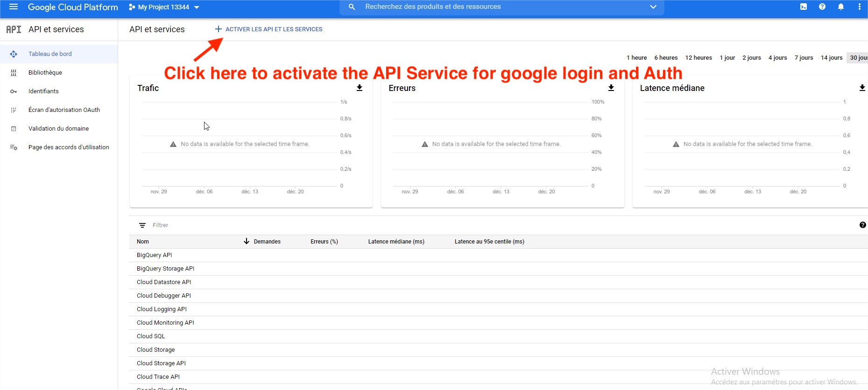
Task: Click the plus icon beside Activer les API
Action: click(x=218, y=29)
